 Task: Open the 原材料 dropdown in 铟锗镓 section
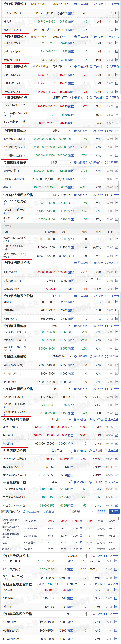coord(62,296)
